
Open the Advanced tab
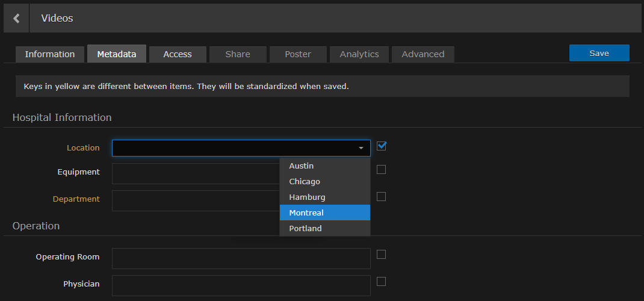(x=423, y=54)
